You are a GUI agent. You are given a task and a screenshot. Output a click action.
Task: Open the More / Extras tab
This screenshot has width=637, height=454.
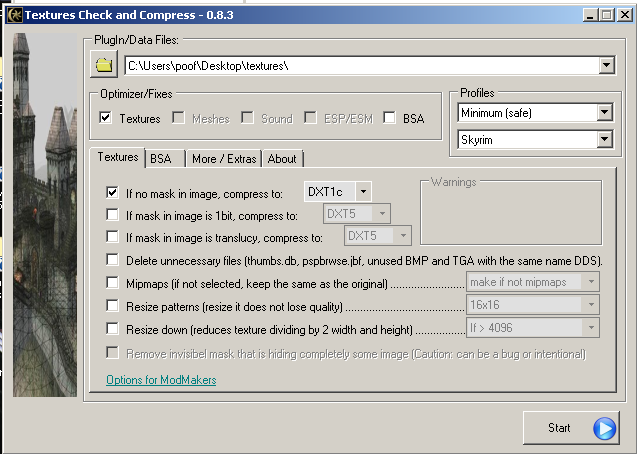[x=224, y=159]
